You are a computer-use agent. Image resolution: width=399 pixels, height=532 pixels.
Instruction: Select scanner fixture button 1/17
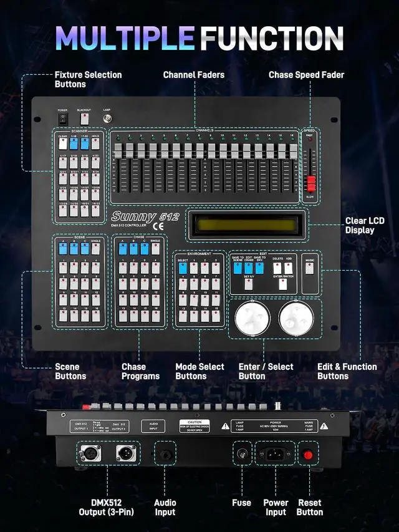click(x=63, y=163)
